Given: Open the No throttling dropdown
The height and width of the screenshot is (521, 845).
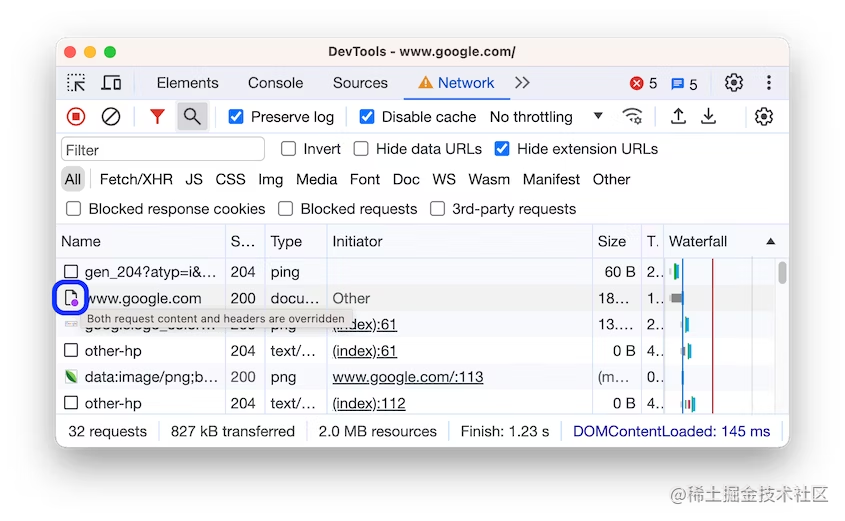Looking at the screenshot, I should pyautogui.click(x=546, y=116).
